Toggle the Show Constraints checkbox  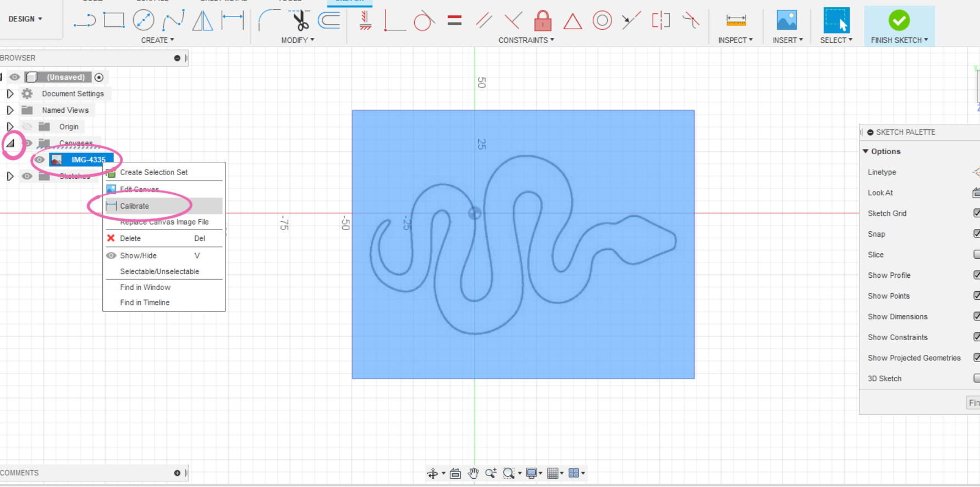click(x=977, y=337)
